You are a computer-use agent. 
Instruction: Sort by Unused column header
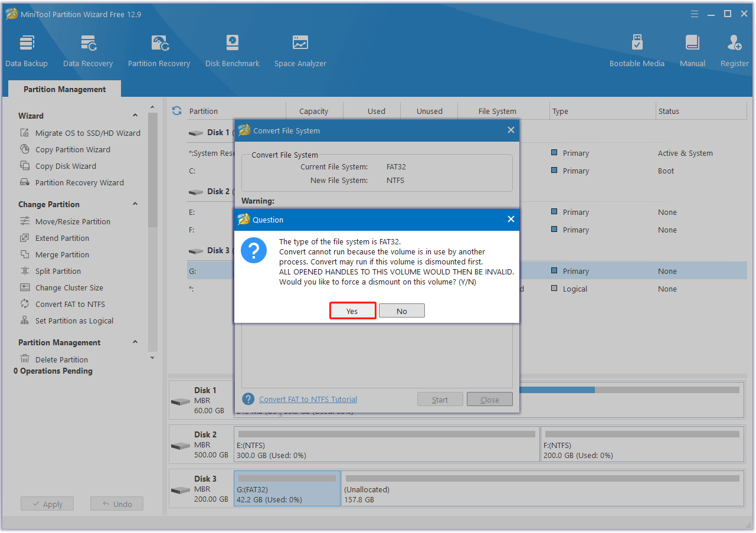click(x=430, y=111)
